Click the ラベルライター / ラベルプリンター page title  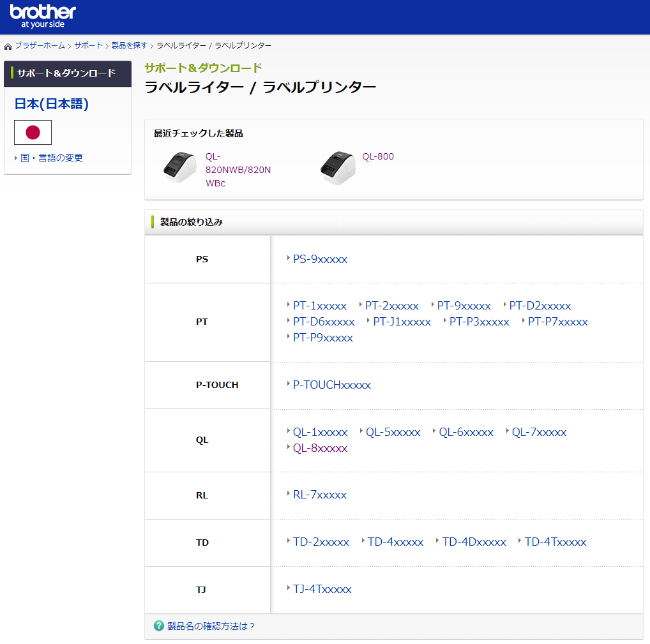[x=260, y=87]
